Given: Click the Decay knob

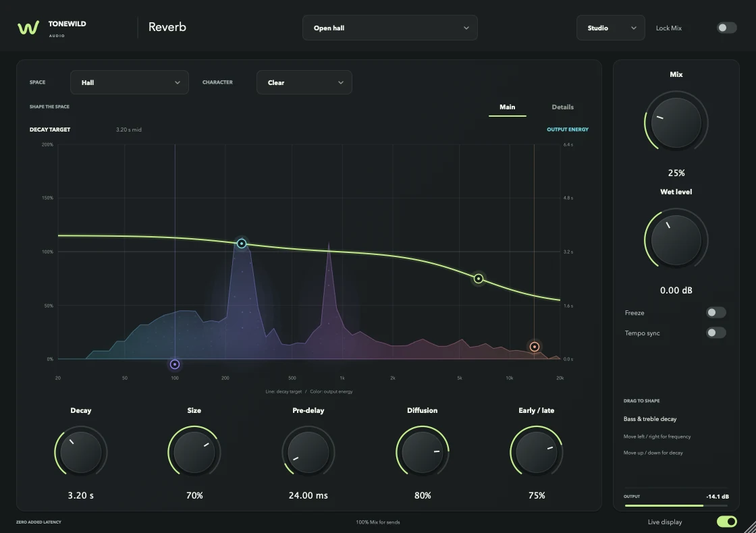Looking at the screenshot, I should (x=80, y=453).
